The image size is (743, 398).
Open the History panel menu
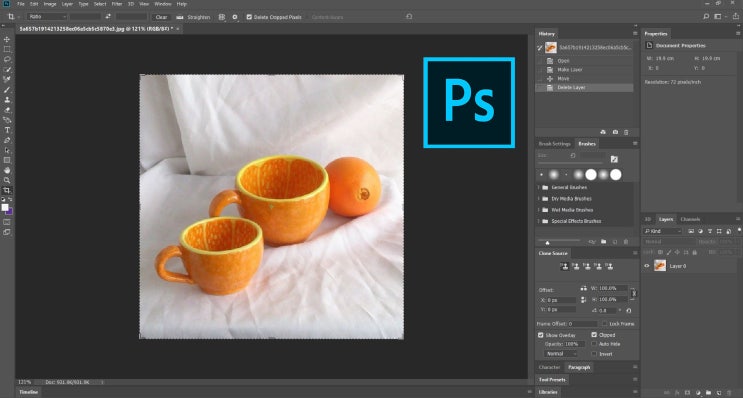(635, 34)
